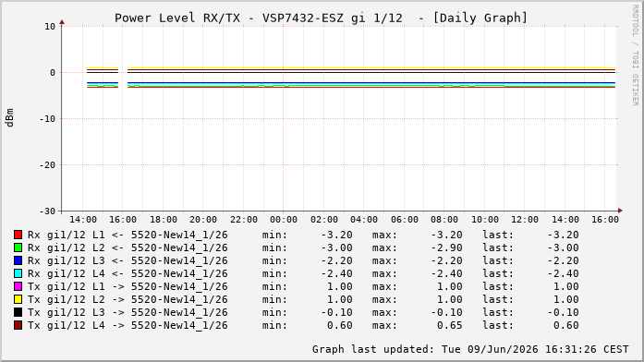Click the legend label Rx gi1/12 L3 <- 5520-New14_1/26
The image size is (644, 362).
tap(128, 260)
